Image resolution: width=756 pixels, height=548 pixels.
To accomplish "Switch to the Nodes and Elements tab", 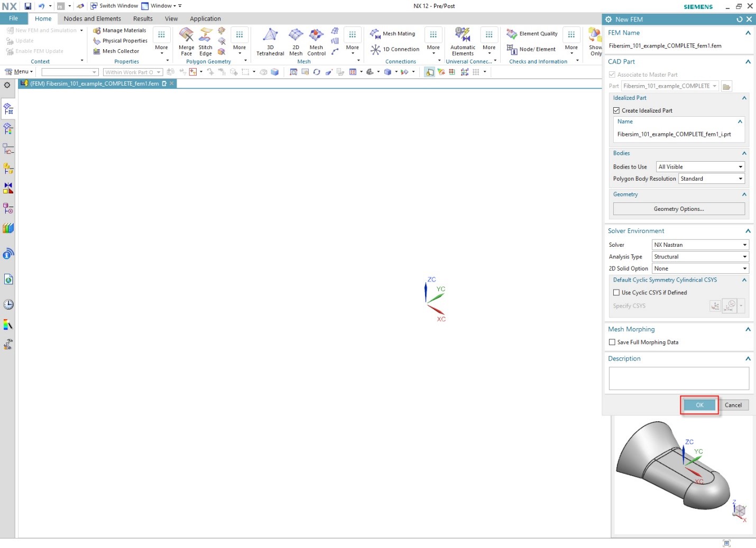I will (x=92, y=18).
